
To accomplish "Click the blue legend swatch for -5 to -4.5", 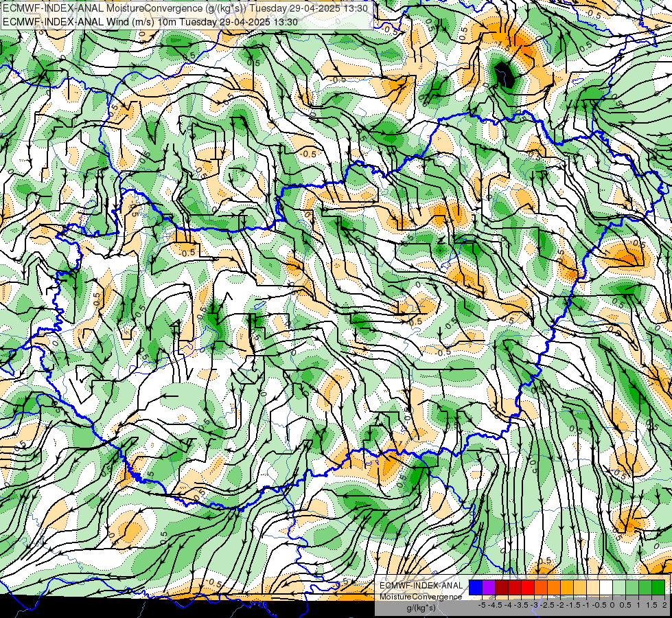I will tap(476, 587).
